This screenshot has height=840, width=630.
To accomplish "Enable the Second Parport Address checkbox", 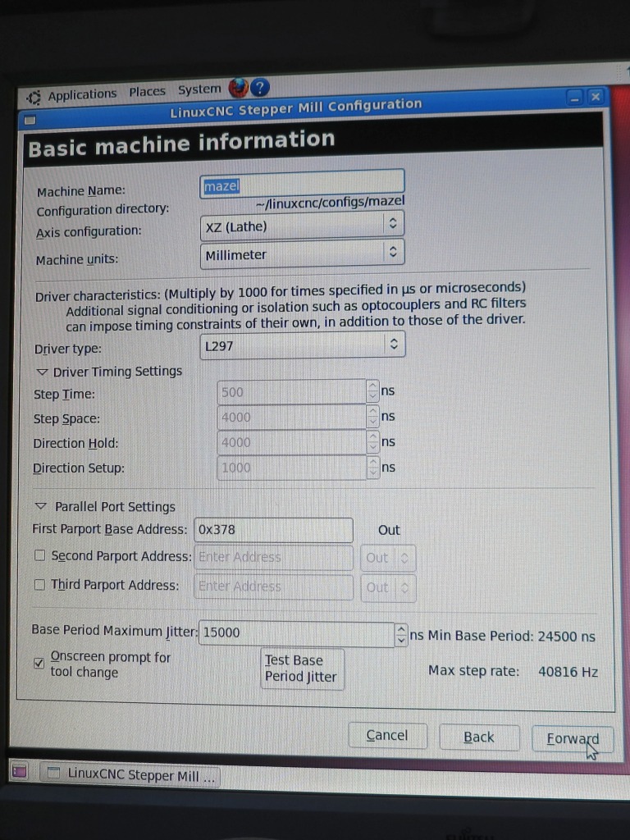I will [x=39, y=556].
